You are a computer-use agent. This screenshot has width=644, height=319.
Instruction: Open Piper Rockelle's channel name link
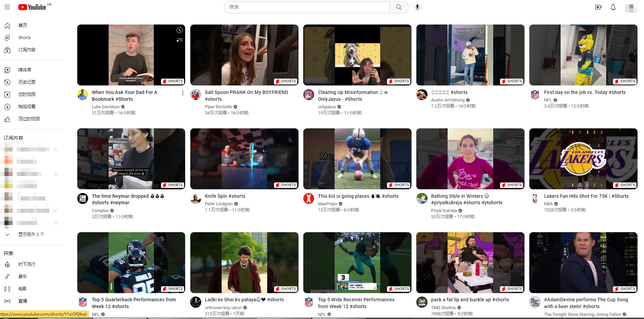[x=219, y=107]
